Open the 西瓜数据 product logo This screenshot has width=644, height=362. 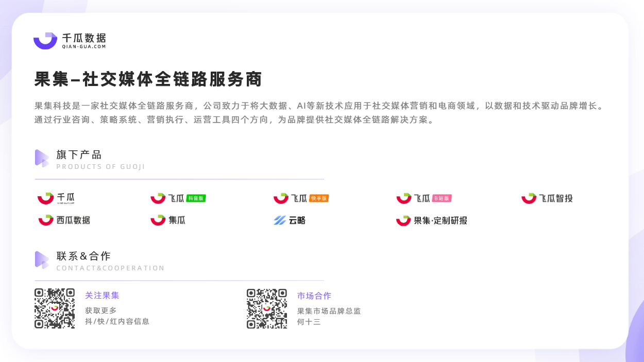pyautogui.click(x=64, y=220)
